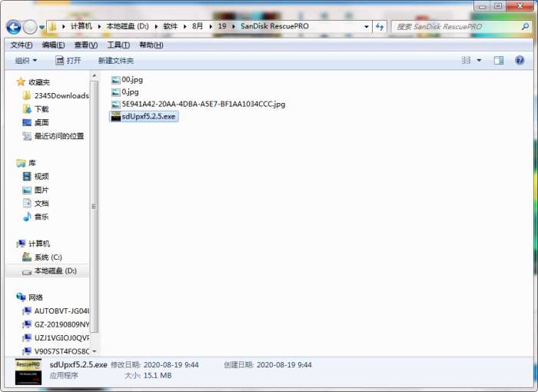This screenshot has height=392, width=538.
Task: Click RescuePRO thumbnail in details pane
Action: (x=28, y=372)
